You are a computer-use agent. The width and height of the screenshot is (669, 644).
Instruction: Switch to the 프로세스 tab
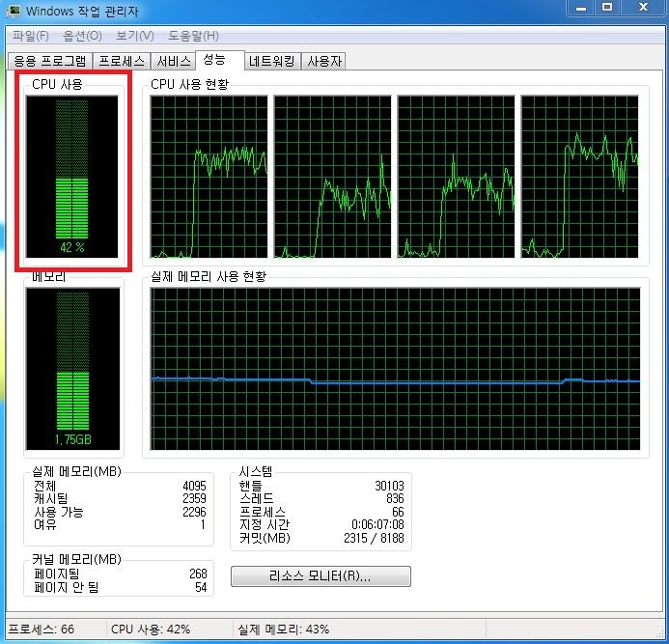click(x=122, y=61)
